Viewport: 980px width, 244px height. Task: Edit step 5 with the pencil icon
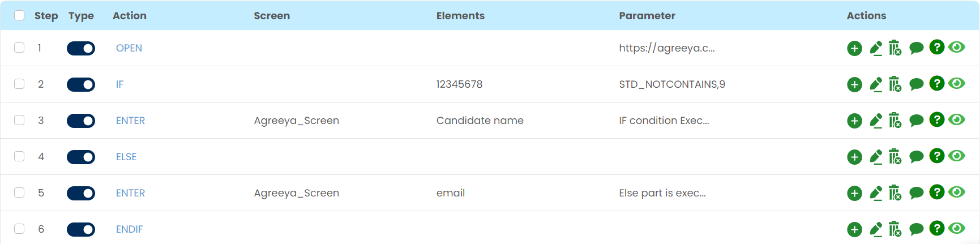point(876,193)
